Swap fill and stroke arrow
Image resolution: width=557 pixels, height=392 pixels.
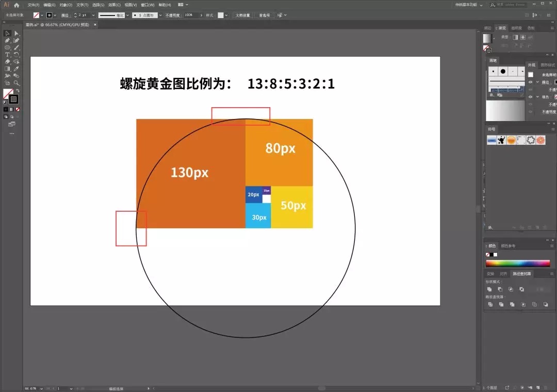point(18,91)
